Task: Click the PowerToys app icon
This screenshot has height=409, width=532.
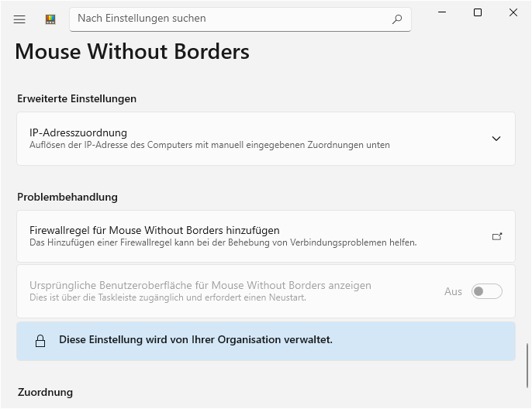Action: (x=50, y=19)
